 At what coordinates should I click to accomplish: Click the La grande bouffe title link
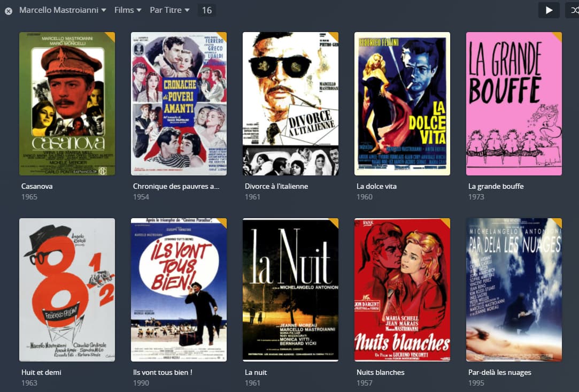click(496, 186)
